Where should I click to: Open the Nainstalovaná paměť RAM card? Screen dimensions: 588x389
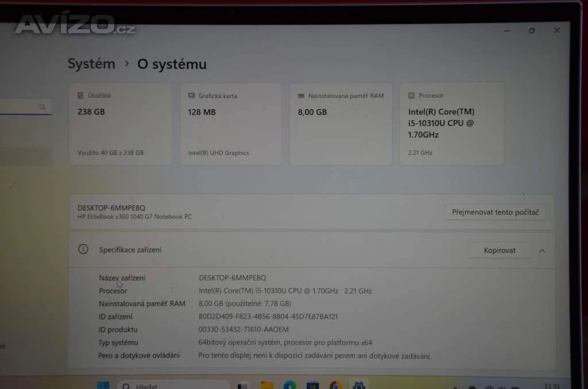tap(341, 124)
